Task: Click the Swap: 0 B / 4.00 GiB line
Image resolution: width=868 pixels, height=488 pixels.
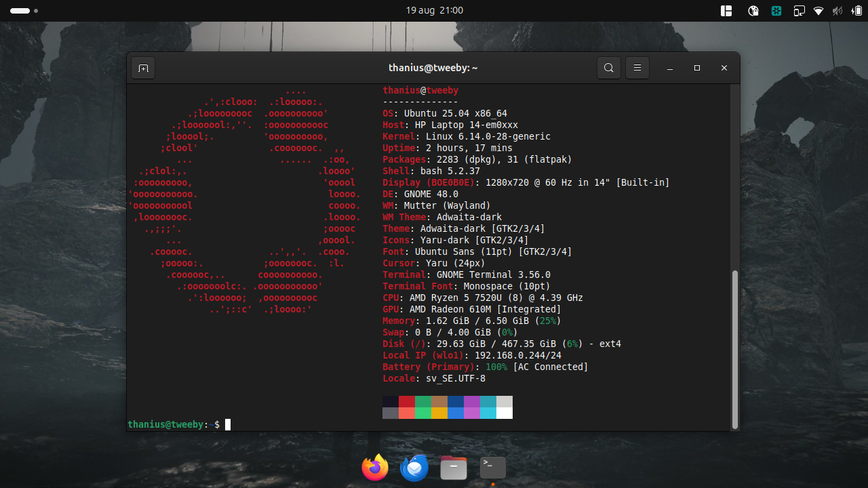Action: coord(450,332)
